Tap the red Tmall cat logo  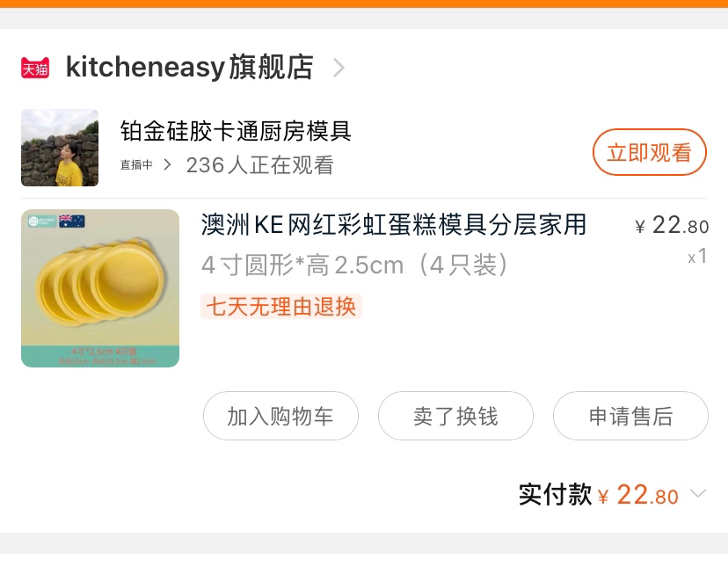tap(35, 68)
